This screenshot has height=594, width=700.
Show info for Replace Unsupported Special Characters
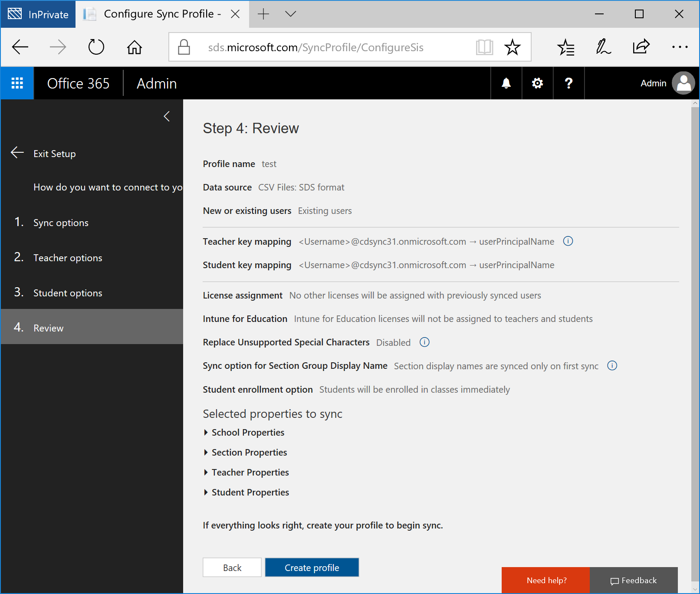pos(424,342)
